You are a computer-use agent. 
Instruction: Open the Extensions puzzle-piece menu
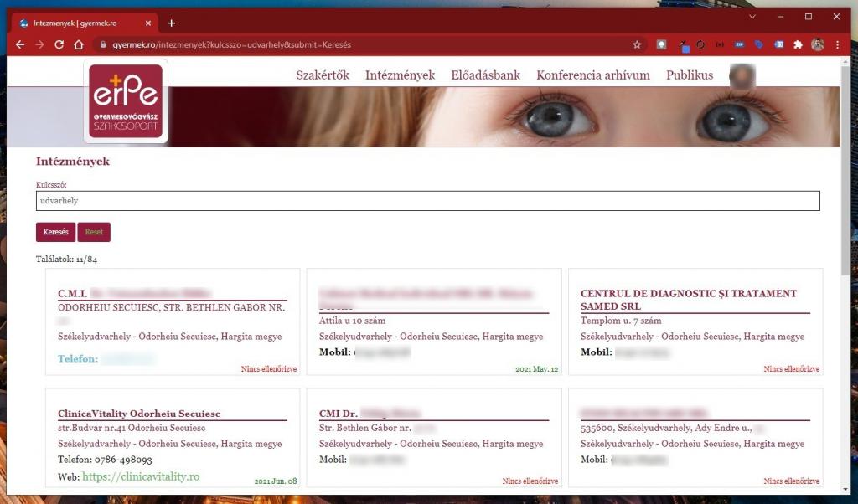click(798, 44)
